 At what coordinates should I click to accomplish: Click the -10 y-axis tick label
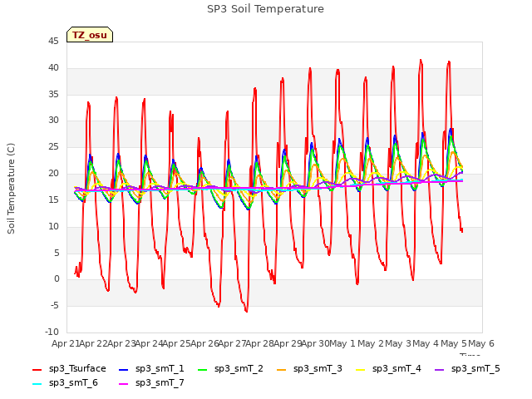[x=52, y=332]
